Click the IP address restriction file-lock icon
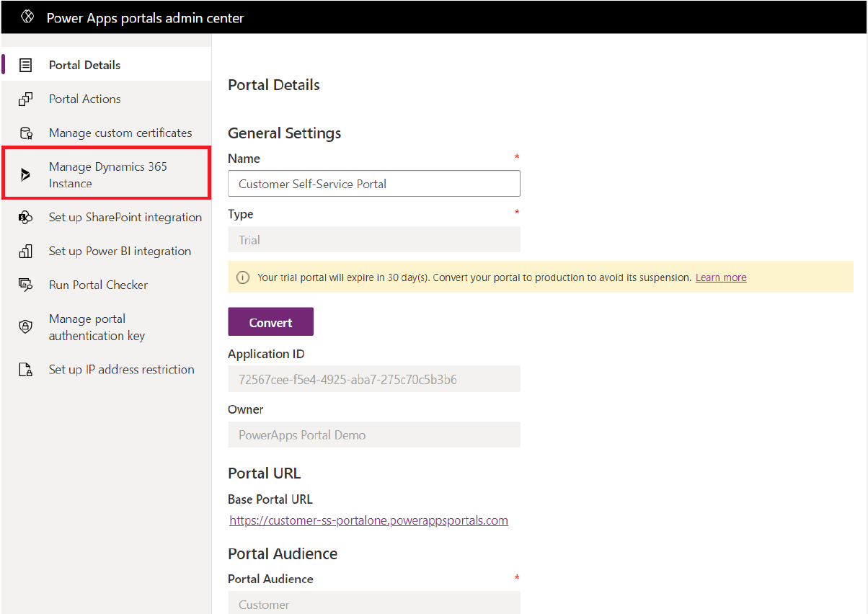The width and height of the screenshot is (868, 614). point(25,370)
